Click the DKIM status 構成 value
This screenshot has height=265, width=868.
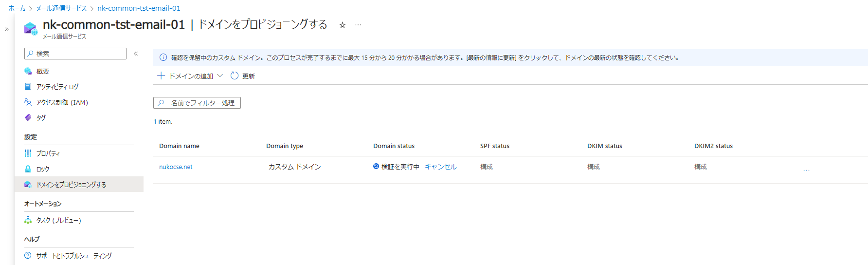pos(594,167)
